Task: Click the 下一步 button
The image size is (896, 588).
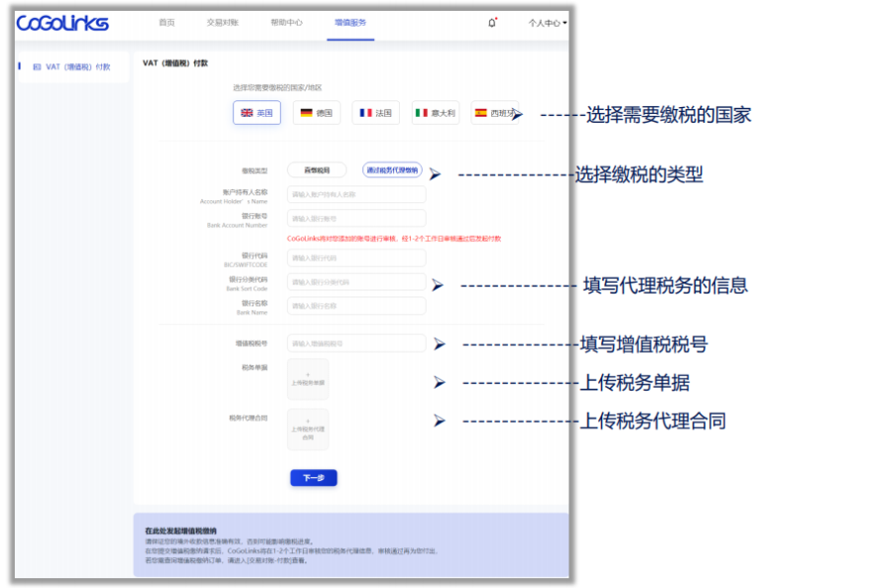Action: click(x=314, y=477)
